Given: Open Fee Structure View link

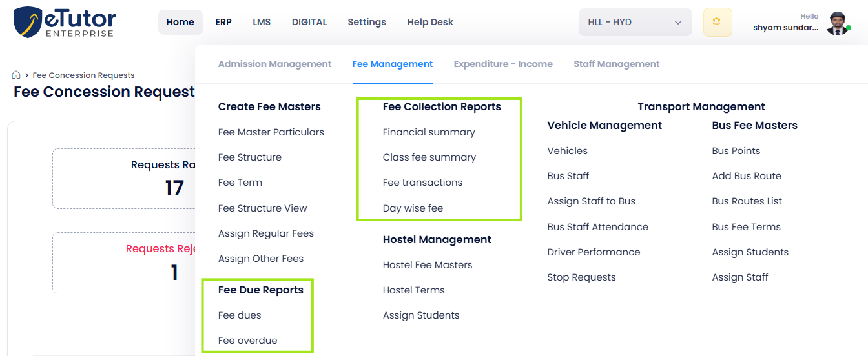Looking at the screenshot, I should point(263,208).
